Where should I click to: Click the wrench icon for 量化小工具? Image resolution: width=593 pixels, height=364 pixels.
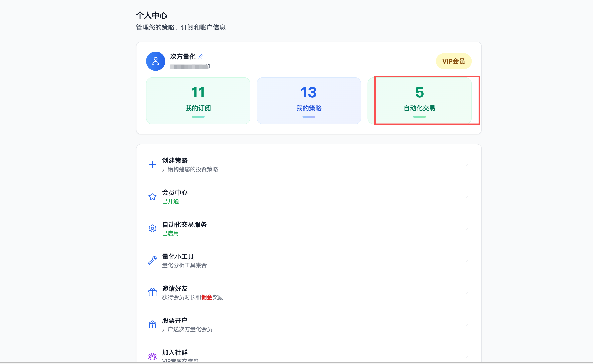click(152, 260)
